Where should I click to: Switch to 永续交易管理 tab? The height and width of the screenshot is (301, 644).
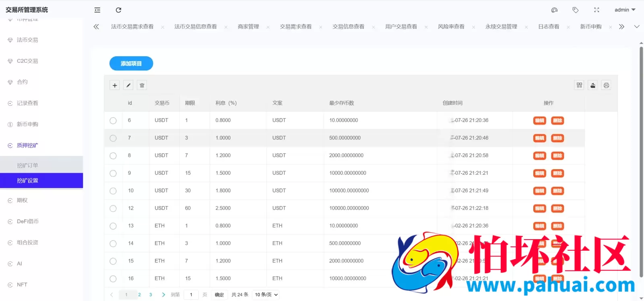point(501,27)
